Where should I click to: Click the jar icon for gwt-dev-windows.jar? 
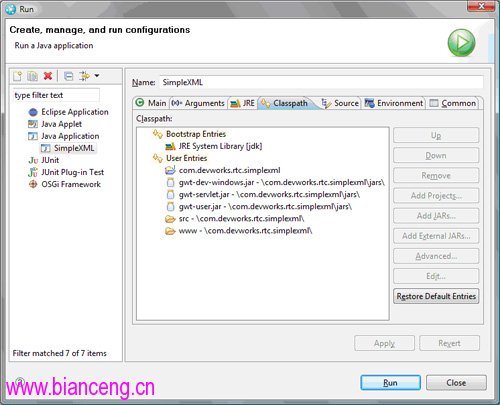tap(170, 182)
